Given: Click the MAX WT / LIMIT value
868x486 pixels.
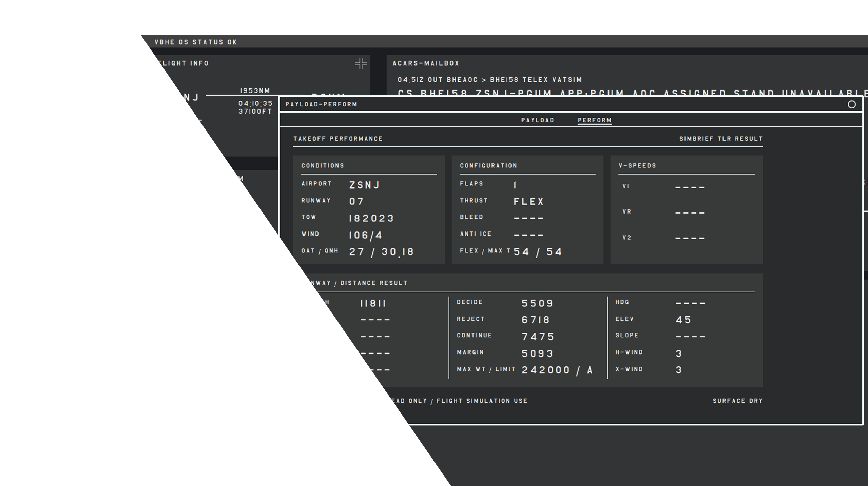Looking at the screenshot, I should (557, 370).
